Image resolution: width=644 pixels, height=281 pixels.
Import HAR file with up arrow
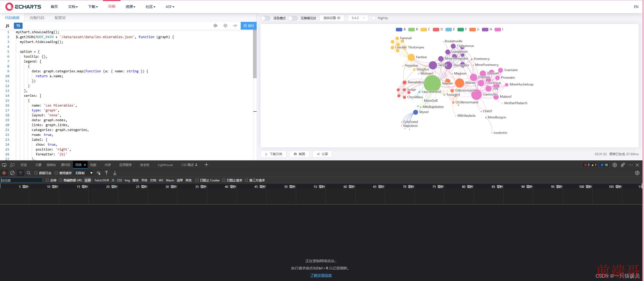(x=106, y=173)
